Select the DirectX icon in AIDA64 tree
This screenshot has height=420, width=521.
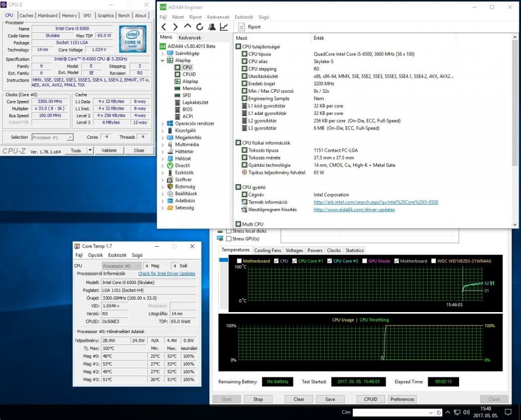pyautogui.click(x=170, y=166)
